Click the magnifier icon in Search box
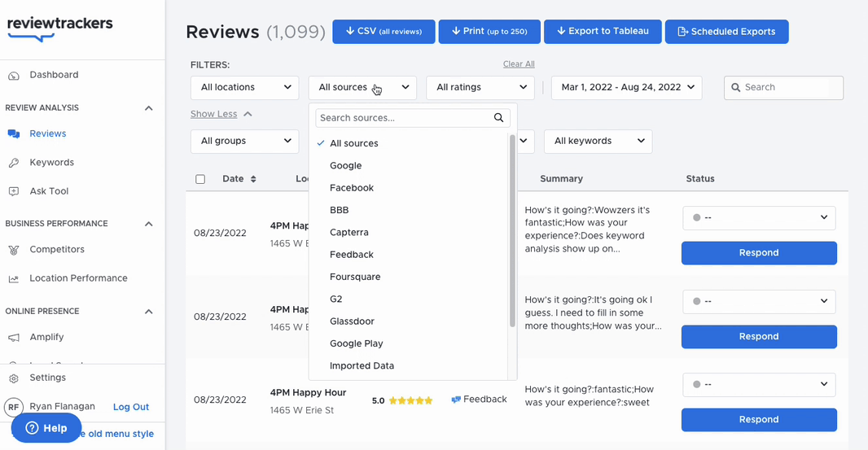The height and width of the screenshot is (450, 868). [x=736, y=87]
